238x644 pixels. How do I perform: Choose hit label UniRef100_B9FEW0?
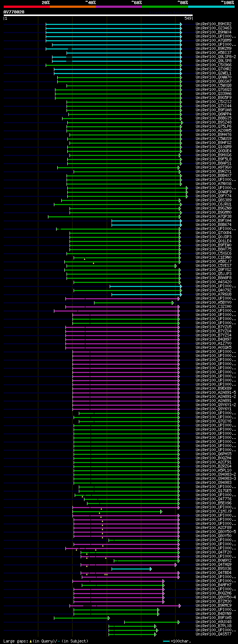coord(213,245)
